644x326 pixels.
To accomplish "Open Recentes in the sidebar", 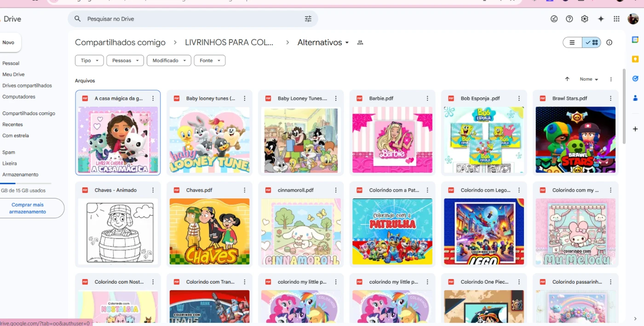I will [12, 124].
